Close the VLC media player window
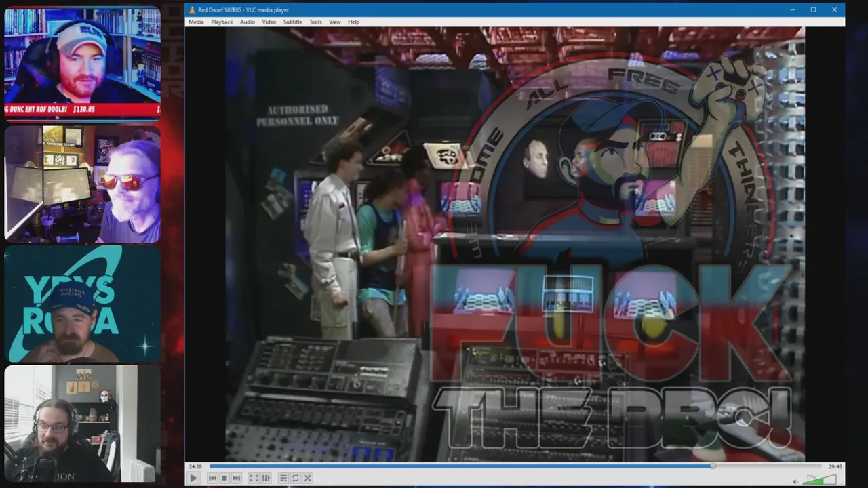The height and width of the screenshot is (488, 868). tap(834, 9)
